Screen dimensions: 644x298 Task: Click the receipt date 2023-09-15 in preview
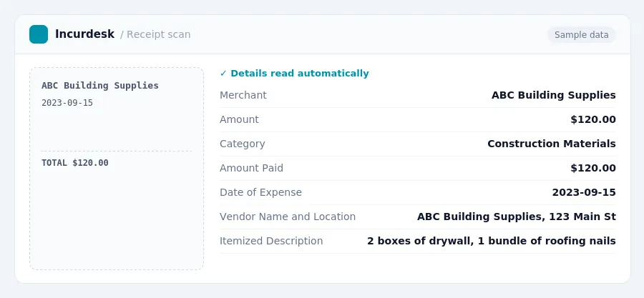pyautogui.click(x=67, y=103)
